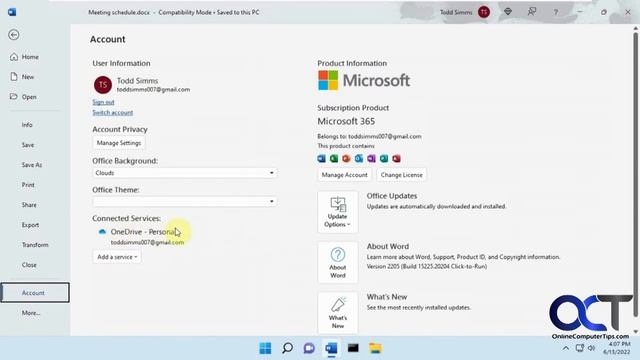
Task: Open the Share page
Action: point(29,205)
